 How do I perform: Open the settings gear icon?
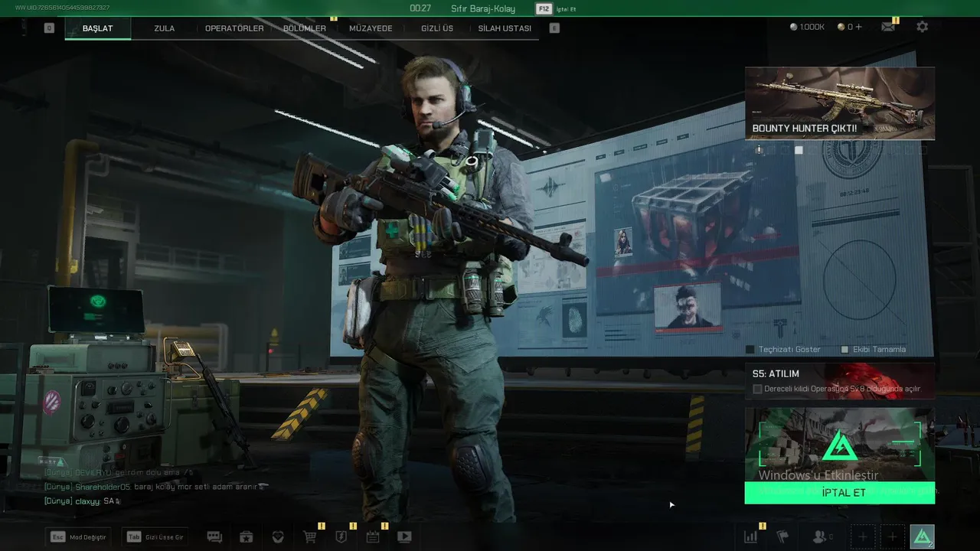(x=923, y=27)
